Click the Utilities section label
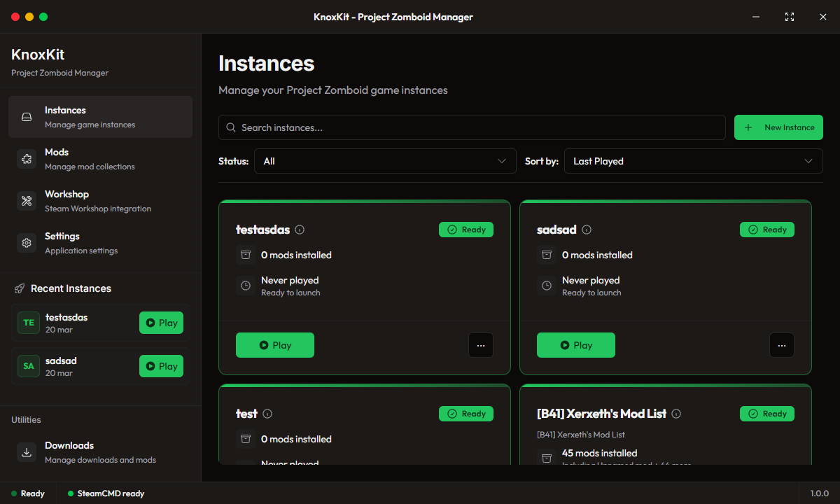This screenshot has height=504, width=840. [x=26, y=420]
